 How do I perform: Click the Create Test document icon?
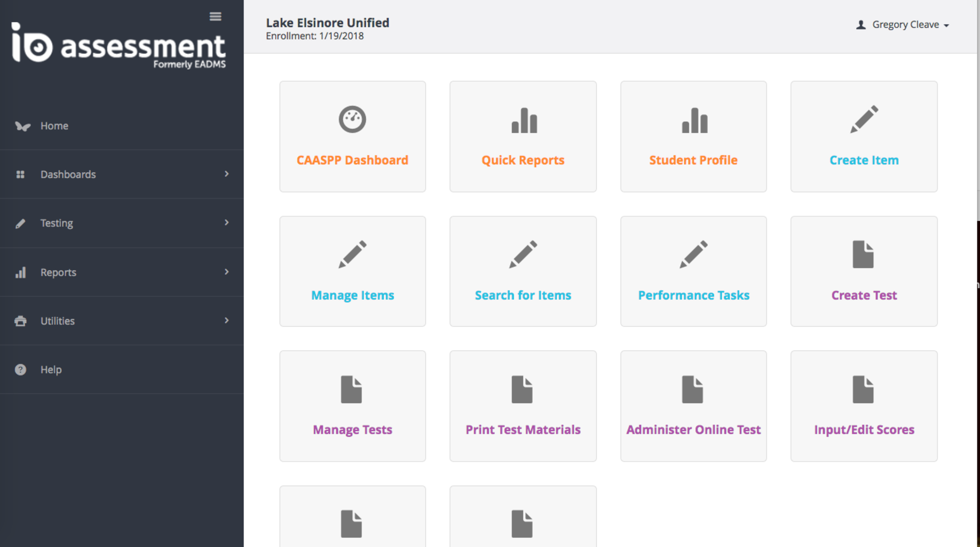[x=863, y=254]
